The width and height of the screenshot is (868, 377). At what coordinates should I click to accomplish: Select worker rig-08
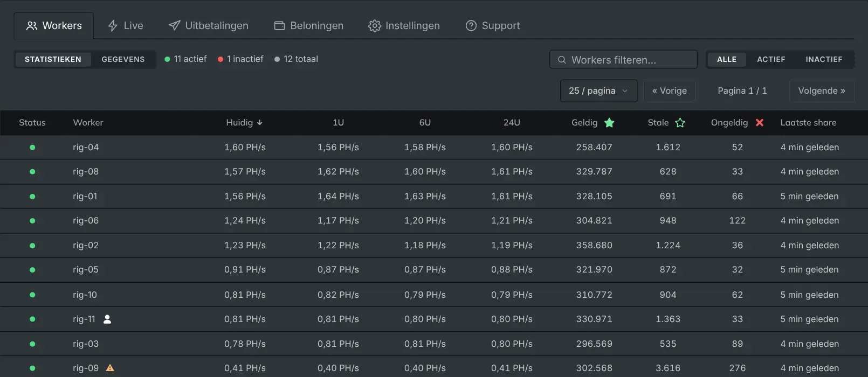pos(86,172)
